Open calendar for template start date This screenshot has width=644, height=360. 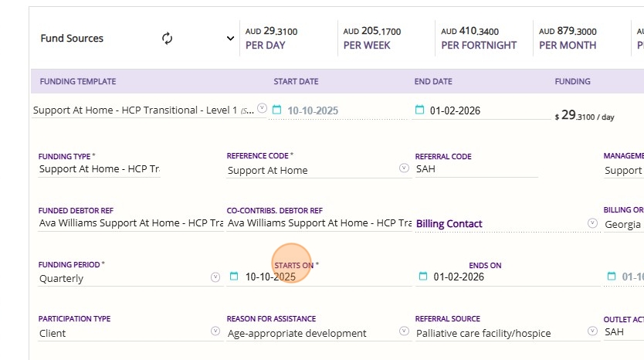point(277,110)
